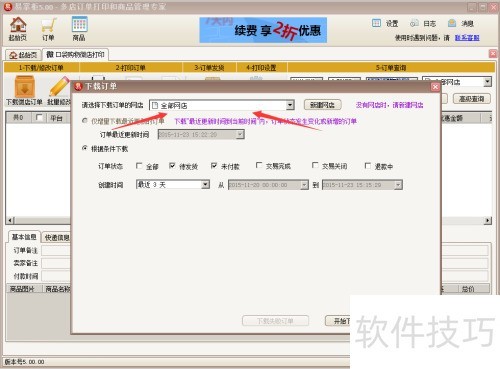
Task: Click the 开始下载 button
Action: tap(338, 321)
